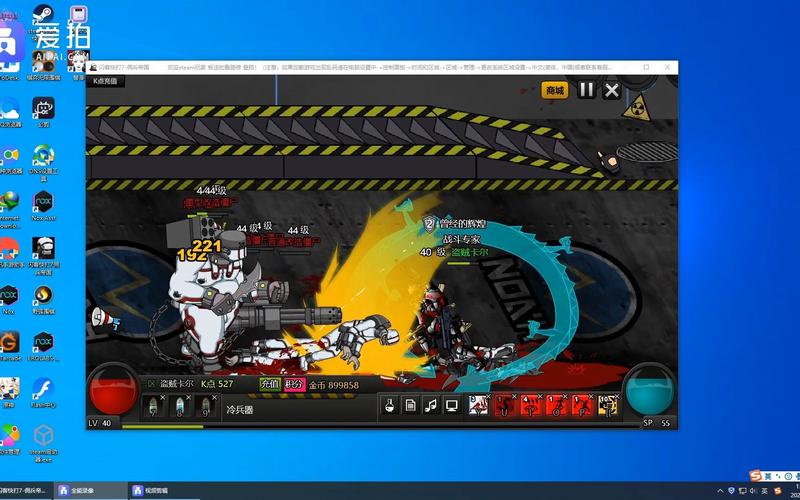Click the red health orb
The image size is (800, 500).
113,390
